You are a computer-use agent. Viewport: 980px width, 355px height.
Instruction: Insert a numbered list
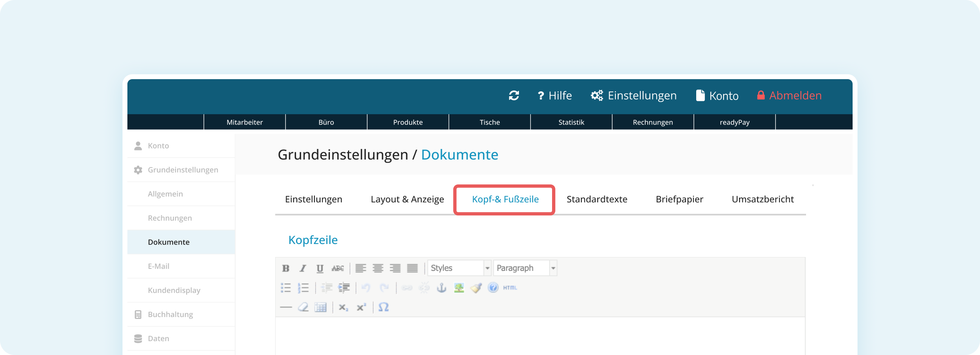point(303,288)
